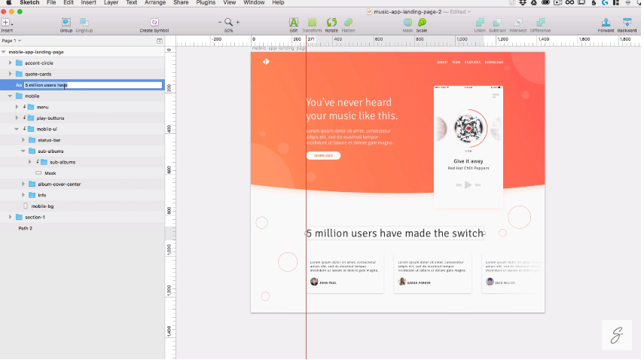Expand the album-cover-center group
The height and width of the screenshot is (360, 644).
[23, 184]
